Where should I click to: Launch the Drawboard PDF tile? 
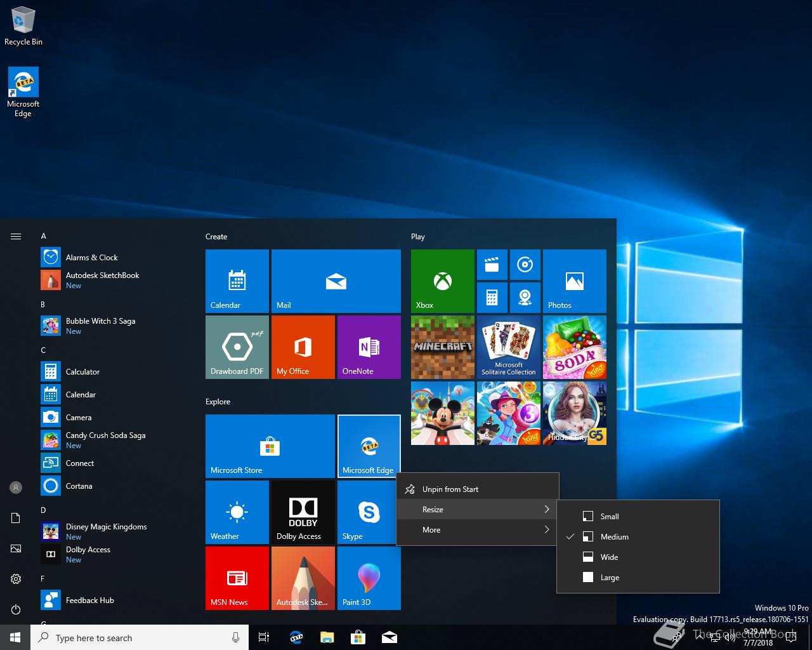[237, 347]
